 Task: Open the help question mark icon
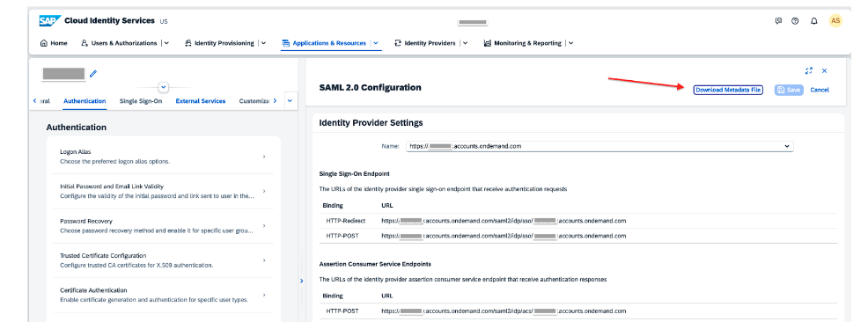tap(796, 21)
